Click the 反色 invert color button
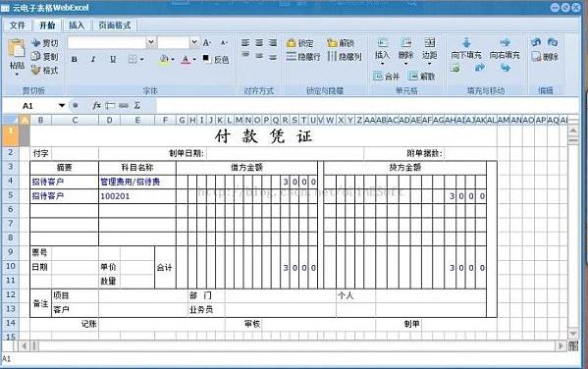The image size is (588, 369). click(215, 59)
